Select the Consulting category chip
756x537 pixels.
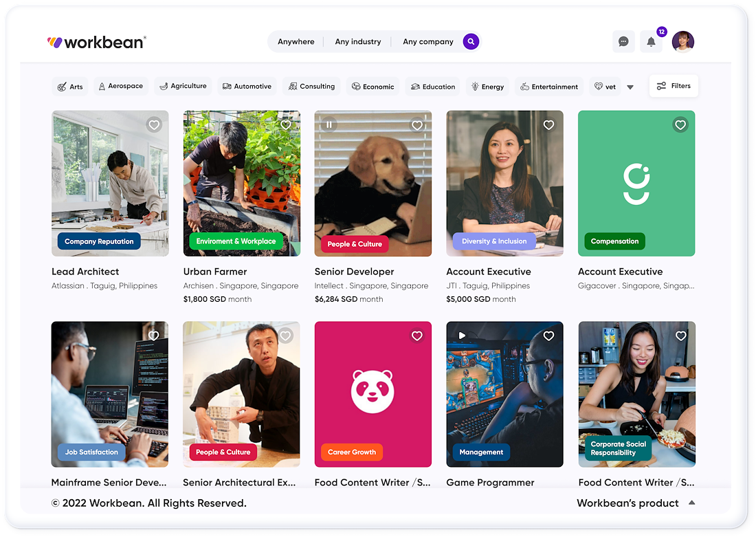click(311, 87)
